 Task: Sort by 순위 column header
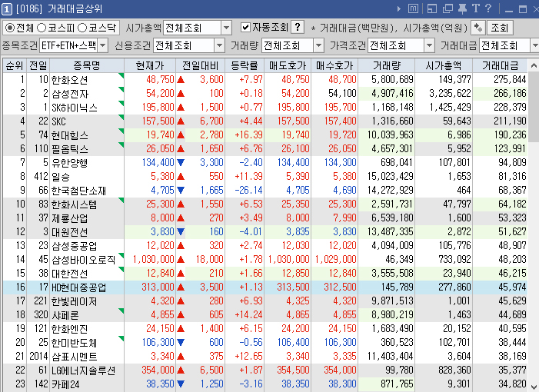15,65
